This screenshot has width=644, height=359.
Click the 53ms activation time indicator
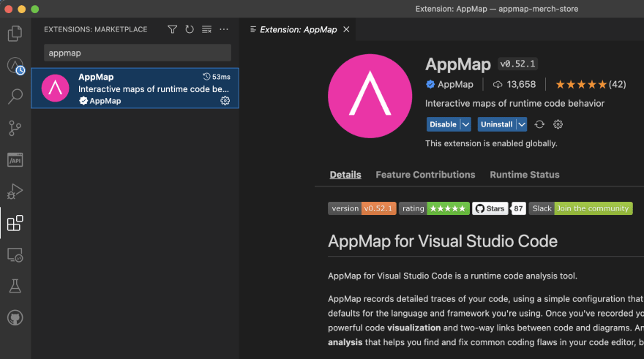tap(217, 77)
